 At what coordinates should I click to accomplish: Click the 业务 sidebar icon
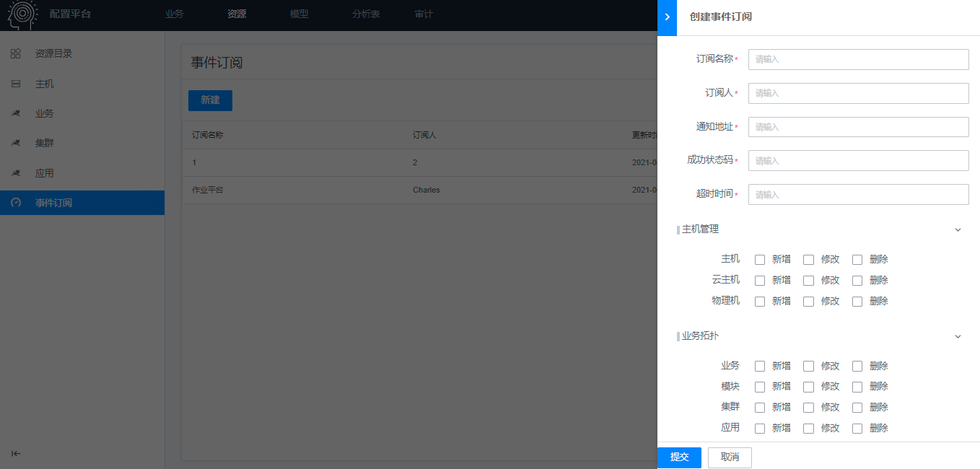(x=16, y=114)
